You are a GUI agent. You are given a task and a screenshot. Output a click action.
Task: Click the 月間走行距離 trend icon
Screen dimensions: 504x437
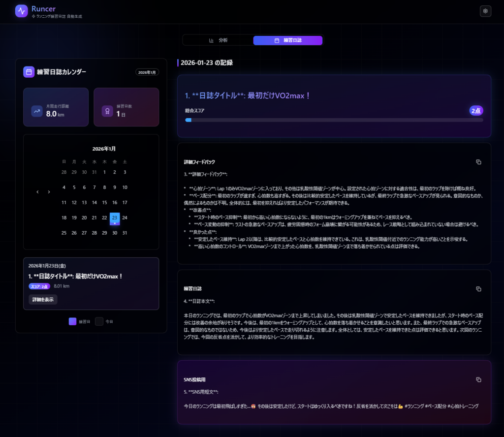37,111
